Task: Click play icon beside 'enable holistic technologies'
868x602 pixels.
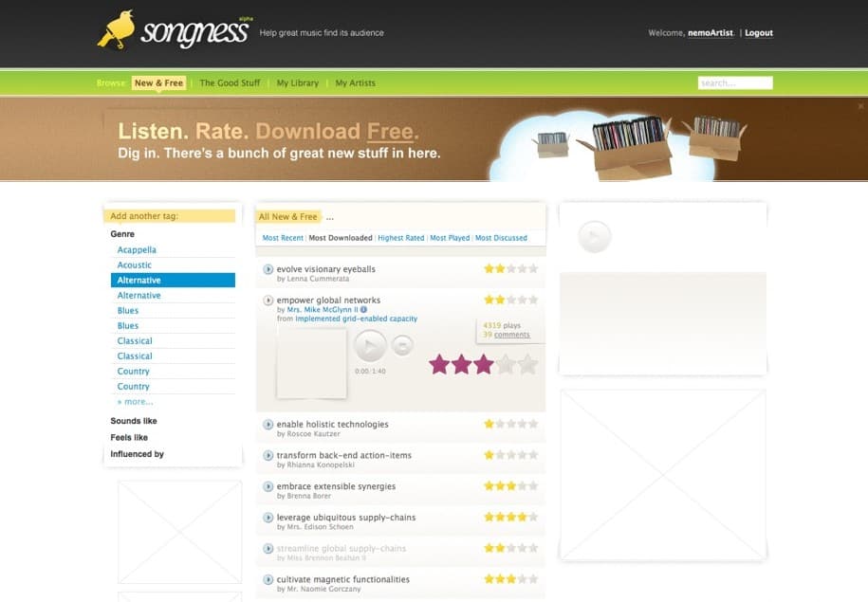Action: 268,425
